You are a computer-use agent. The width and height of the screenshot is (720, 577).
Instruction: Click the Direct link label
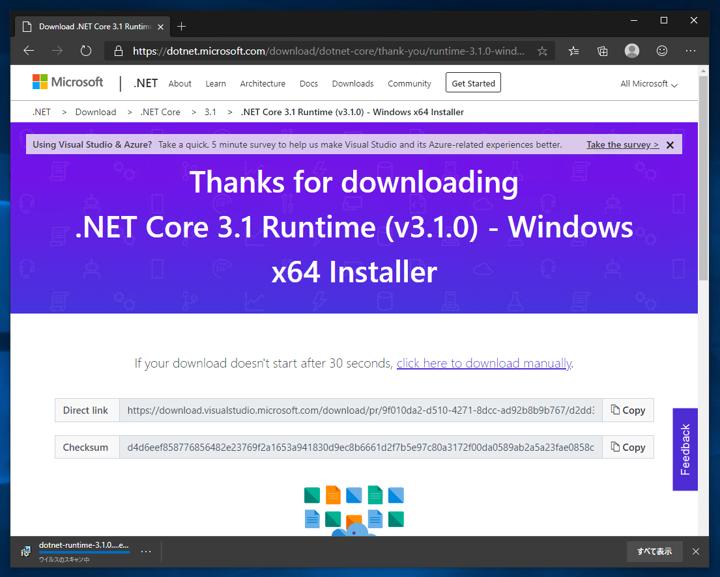click(x=85, y=410)
